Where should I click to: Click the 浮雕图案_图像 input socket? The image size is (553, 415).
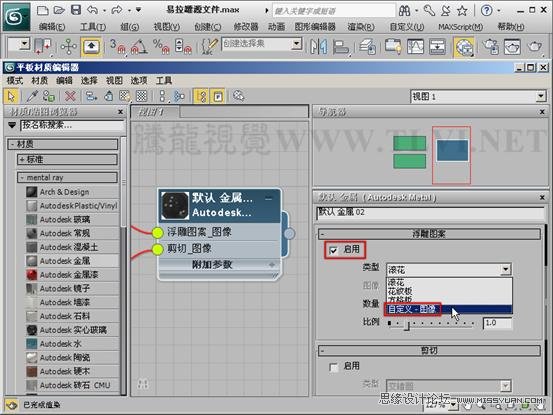[157, 232]
